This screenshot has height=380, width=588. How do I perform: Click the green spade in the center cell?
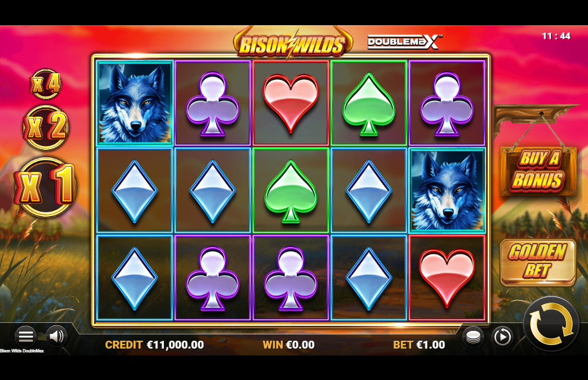291,190
